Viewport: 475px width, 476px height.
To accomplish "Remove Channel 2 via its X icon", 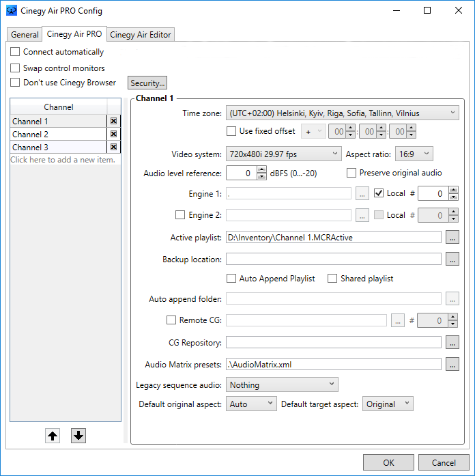I will click(x=113, y=134).
